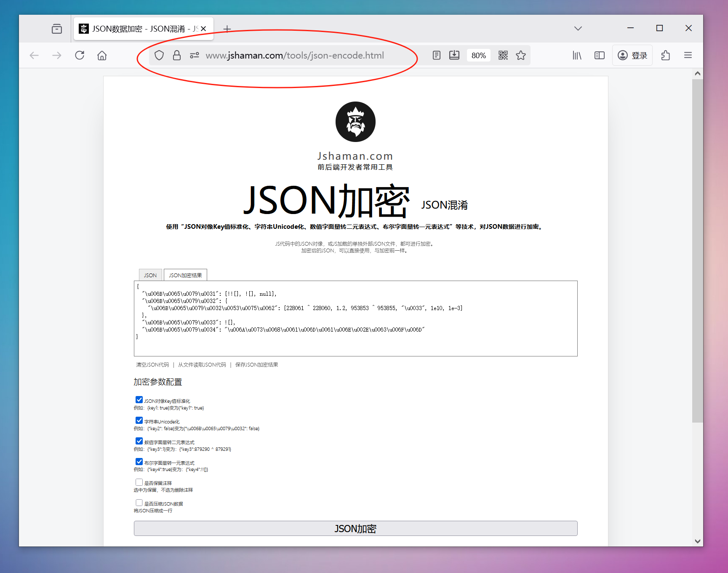
Task: Open the browser extensions icon
Action: pos(665,55)
